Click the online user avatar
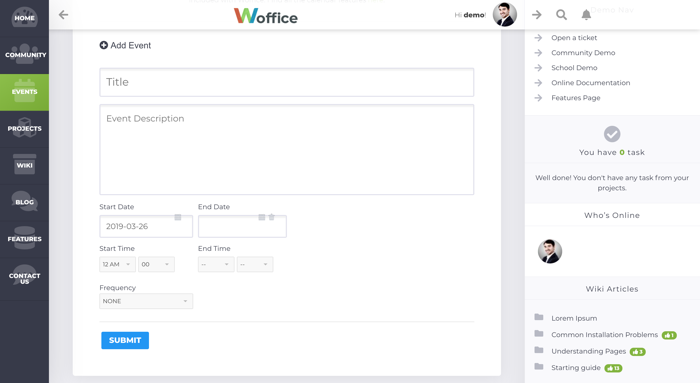This screenshot has width=700, height=383. coord(550,251)
